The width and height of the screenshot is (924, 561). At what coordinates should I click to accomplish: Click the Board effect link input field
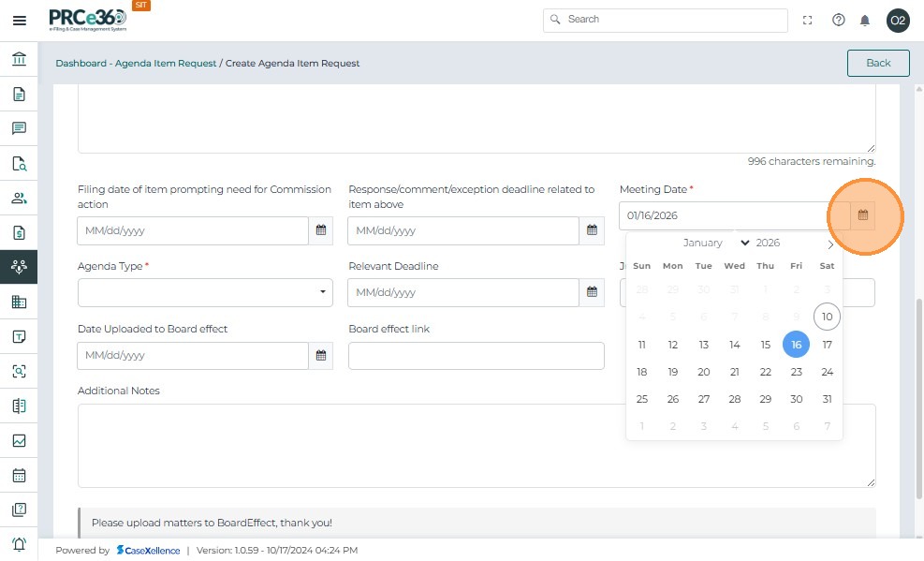coord(476,356)
